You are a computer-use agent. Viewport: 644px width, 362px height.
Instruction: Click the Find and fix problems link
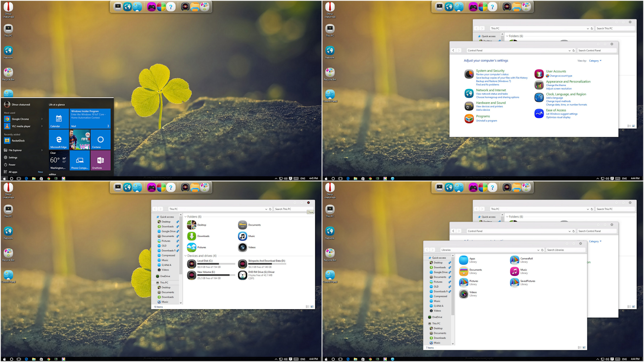click(487, 85)
